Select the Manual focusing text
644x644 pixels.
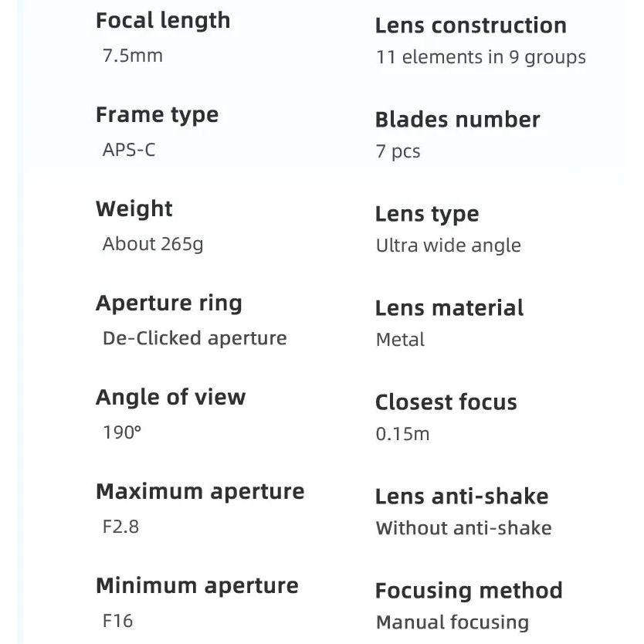click(452, 622)
